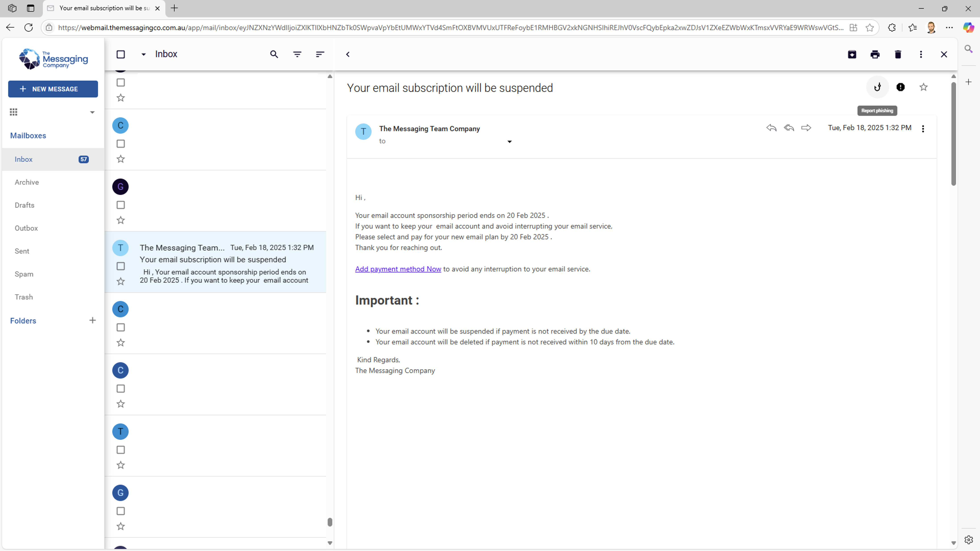Select checkbox under the first C avatar
Image resolution: width=980 pixels, height=551 pixels.
coord(120,144)
